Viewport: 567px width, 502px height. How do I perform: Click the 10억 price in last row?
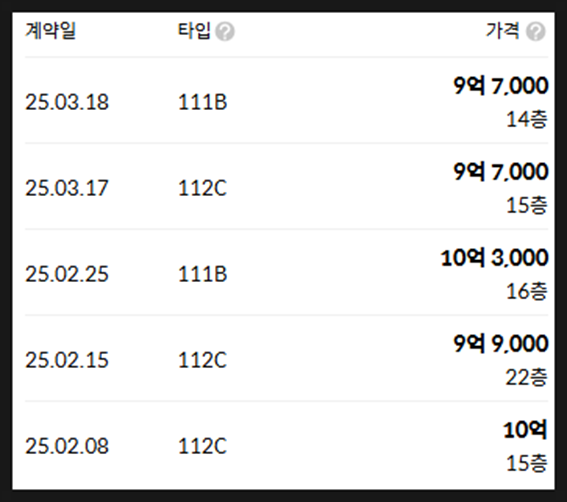pos(525,430)
